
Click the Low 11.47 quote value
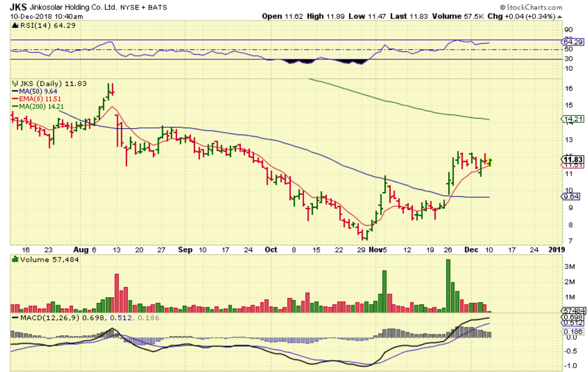[367, 16]
